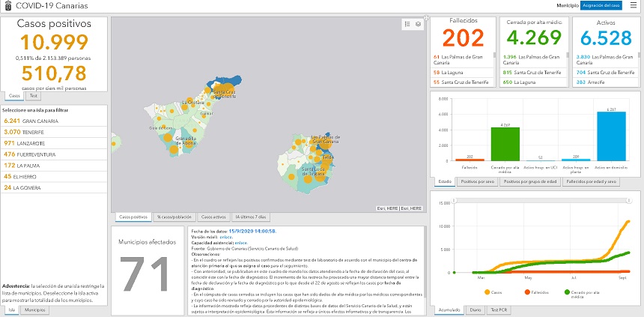Viewport: 644px width, 317px height.
Task: Switch line chart to Diario
Action: click(476, 309)
